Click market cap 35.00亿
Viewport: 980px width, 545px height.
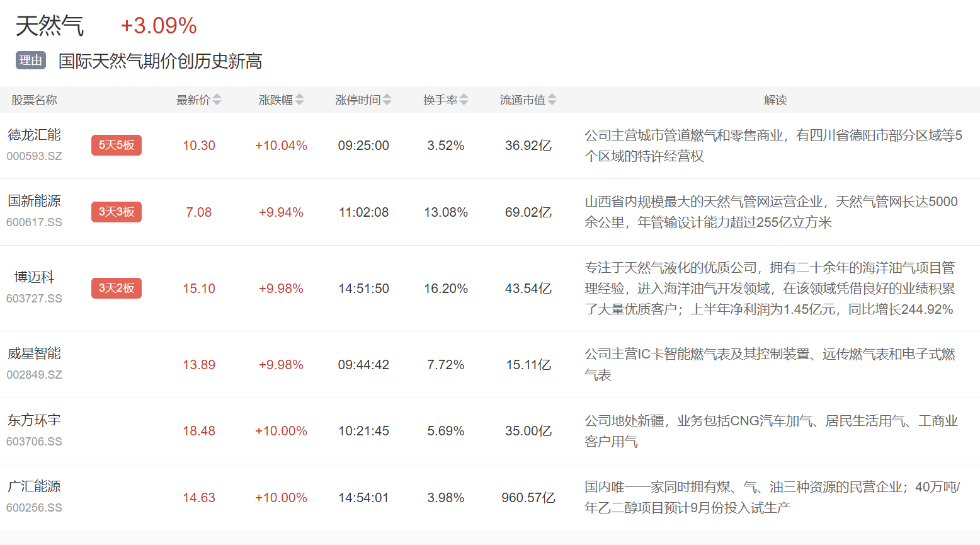coord(528,431)
